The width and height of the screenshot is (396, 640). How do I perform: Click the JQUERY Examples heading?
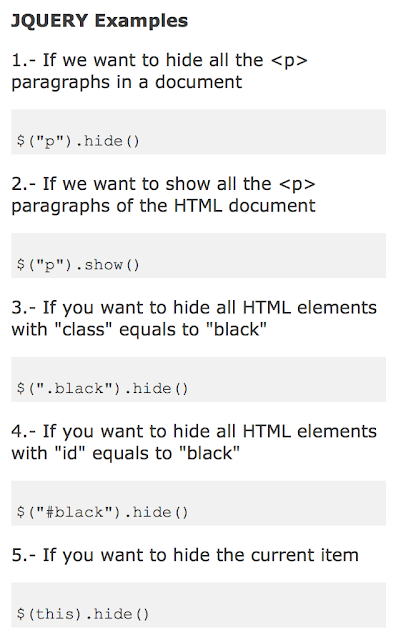(x=99, y=21)
